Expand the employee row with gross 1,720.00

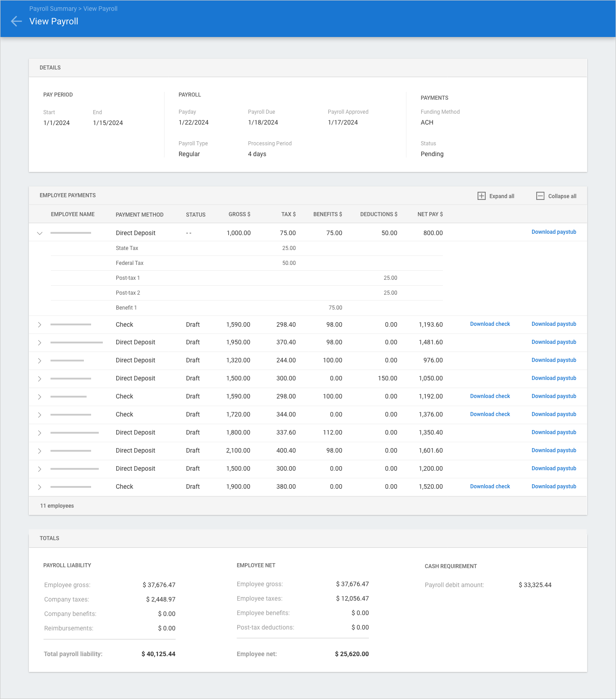point(40,415)
